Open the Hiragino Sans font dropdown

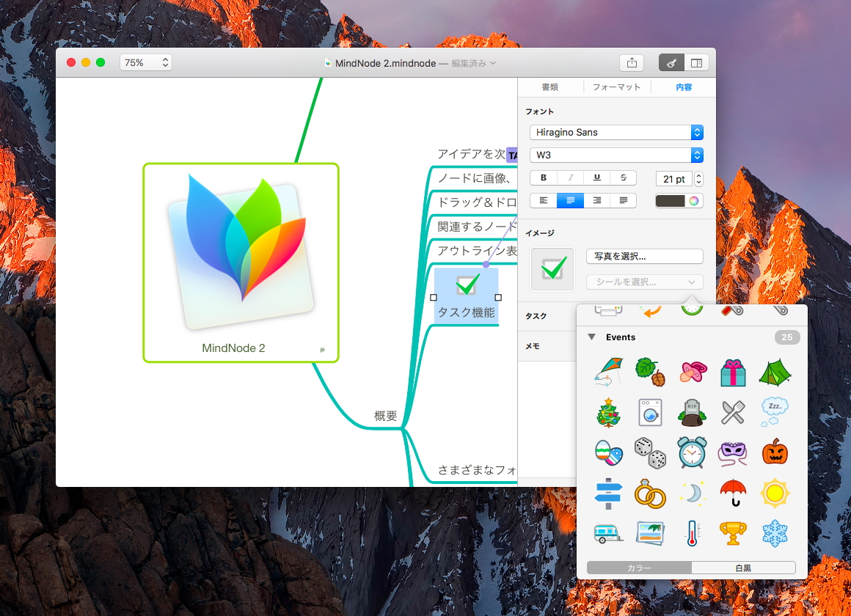coord(616,133)
